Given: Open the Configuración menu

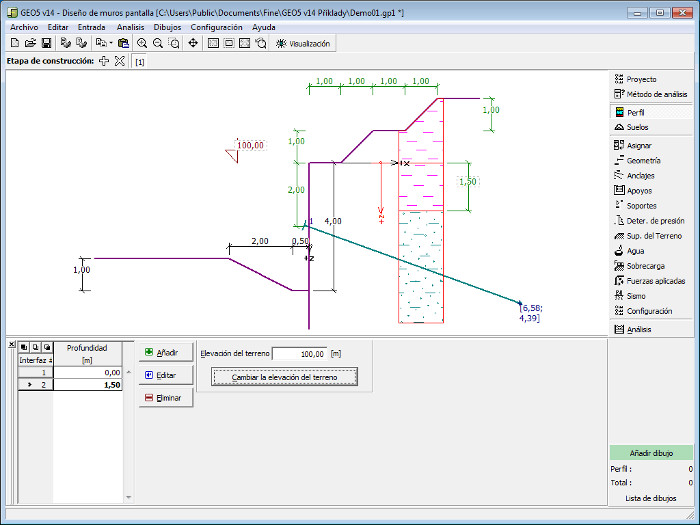Looking at the screenshot, I should point(216,28).
